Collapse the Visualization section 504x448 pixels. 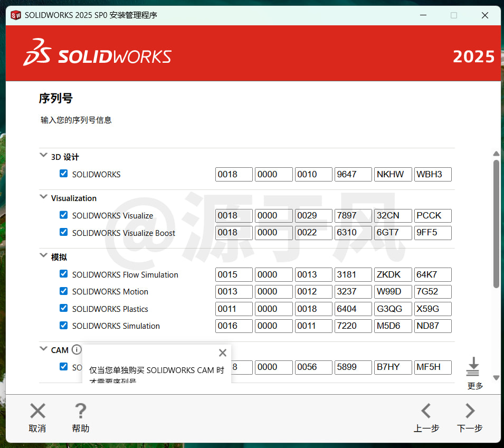point(43,197)
